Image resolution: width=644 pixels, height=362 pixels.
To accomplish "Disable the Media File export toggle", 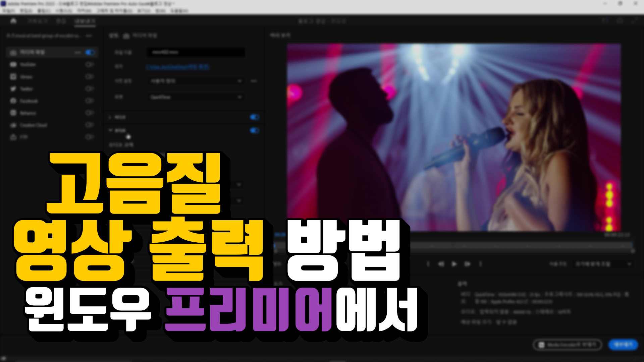I will click(x=90, y=52).
